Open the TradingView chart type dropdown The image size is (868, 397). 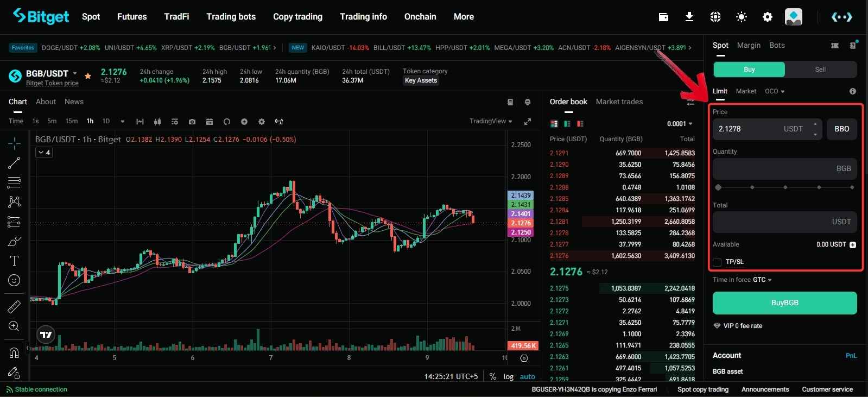point(491,121)
